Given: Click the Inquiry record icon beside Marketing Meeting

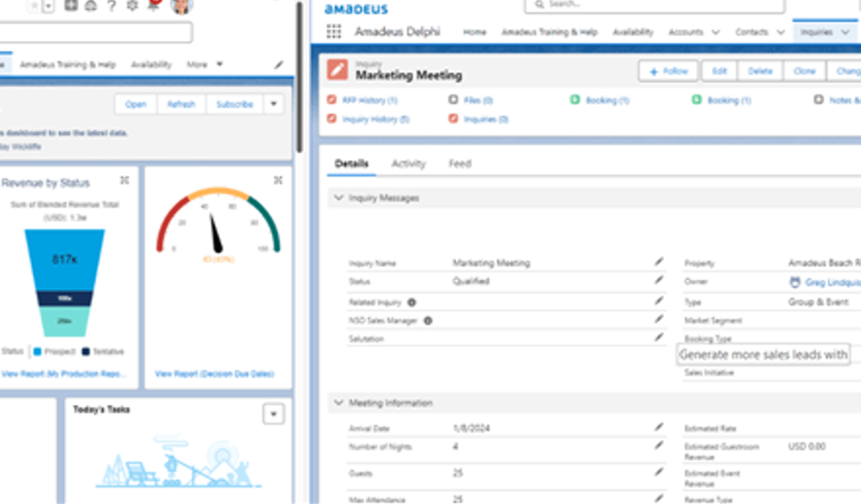Looking at the screenshot, I should click(337, 70).
